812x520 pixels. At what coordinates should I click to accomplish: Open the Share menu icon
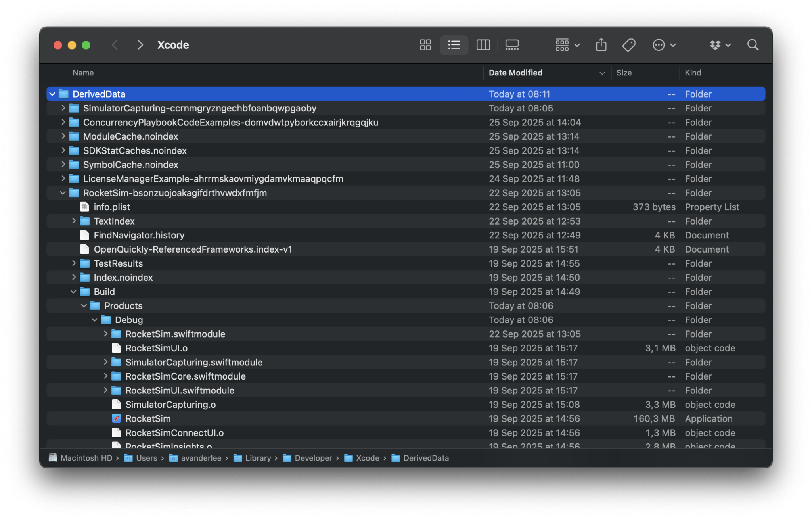pos(601,45)
